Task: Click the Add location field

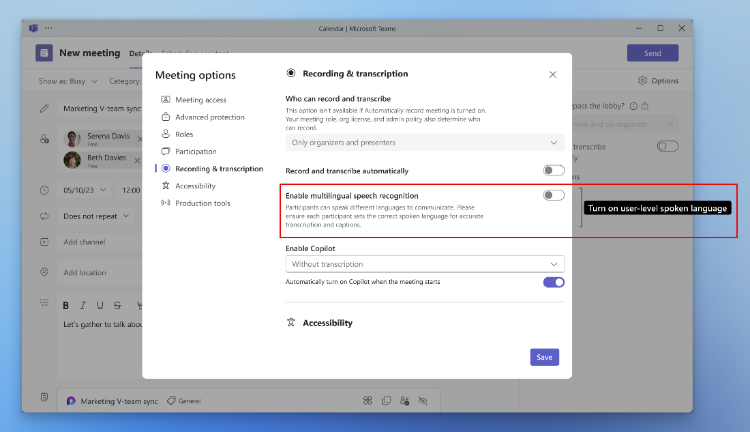Action: (x=99, y=272)
